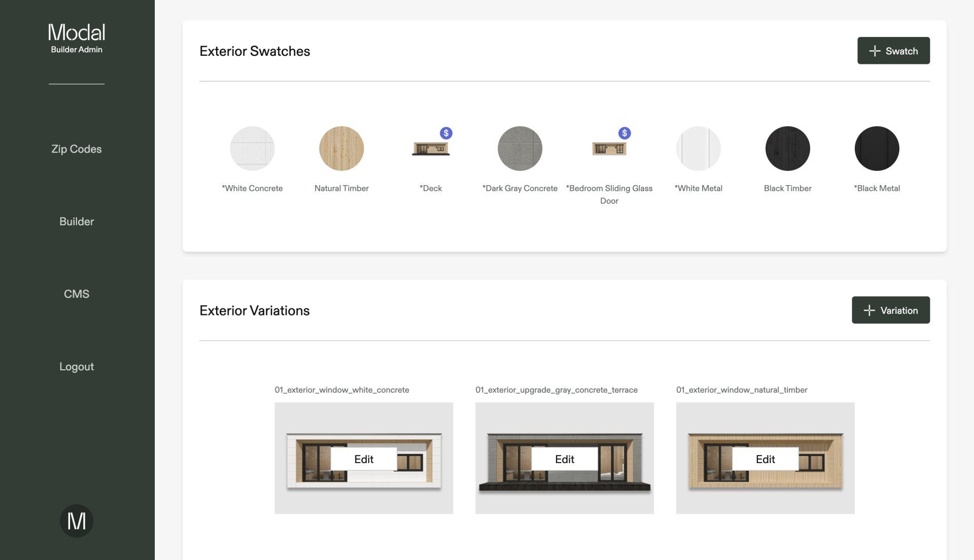Edit the 01_exterior_upgrade_gray_concrete_terrace variation

pyautogui.click(x=565, y=459)
